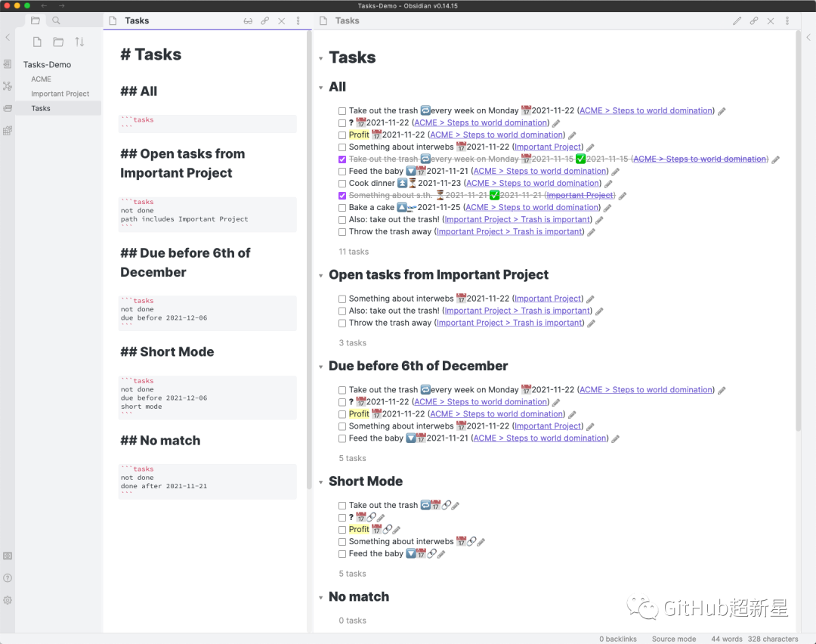
Task: Show backlinks from the status bar '0 backlinks'
Action: pyautogui.click(x=618, y=639)
